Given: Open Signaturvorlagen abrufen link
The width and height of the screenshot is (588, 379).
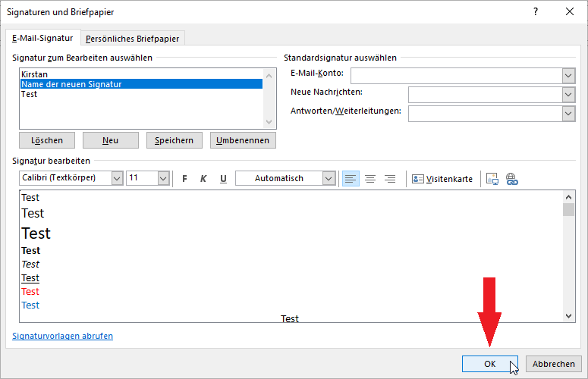Looking at the screenshot, I should [x=62, y=336].
